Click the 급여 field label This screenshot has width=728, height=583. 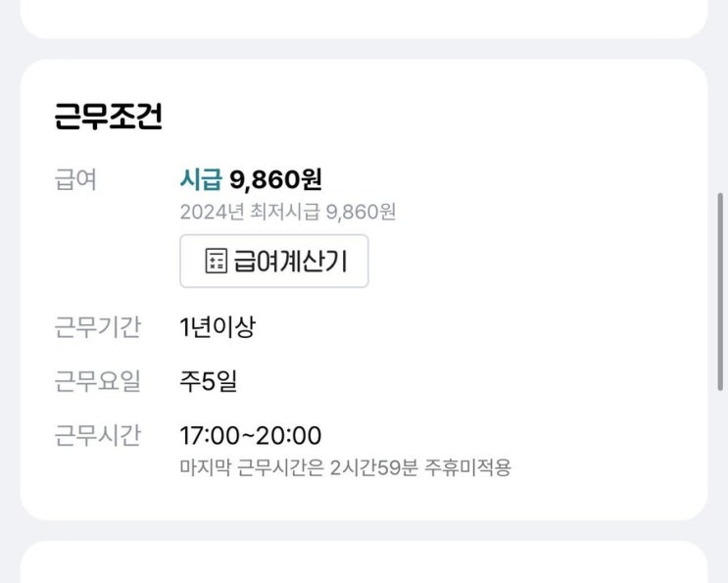[75, 179]
